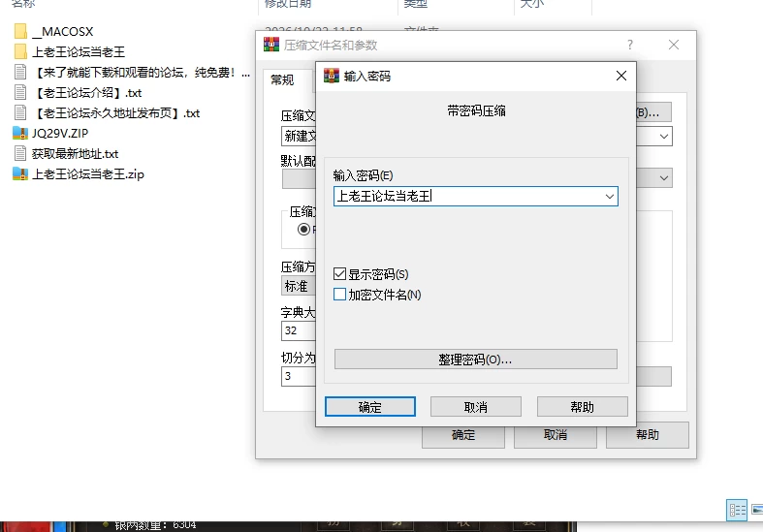763x532 pixels.
Task: Switch to large thumbnails view icon at bottom right
Action: point(757,510)
